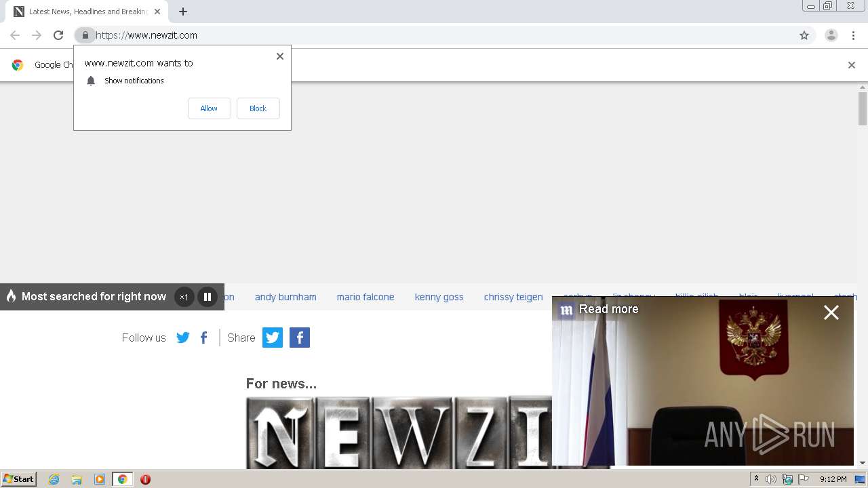
Task: Follow us on Facebook icon
Action: [204, 338]
